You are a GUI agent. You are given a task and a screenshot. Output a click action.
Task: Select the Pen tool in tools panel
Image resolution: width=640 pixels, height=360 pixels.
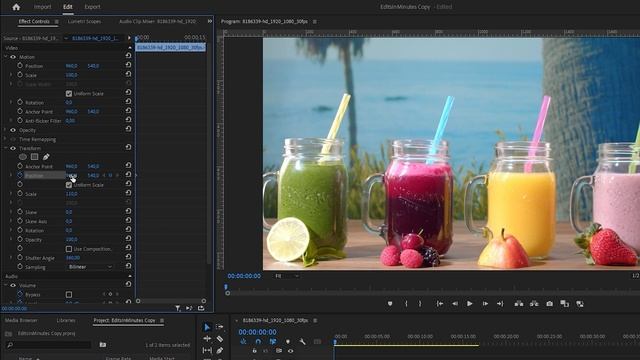(220, 350)
